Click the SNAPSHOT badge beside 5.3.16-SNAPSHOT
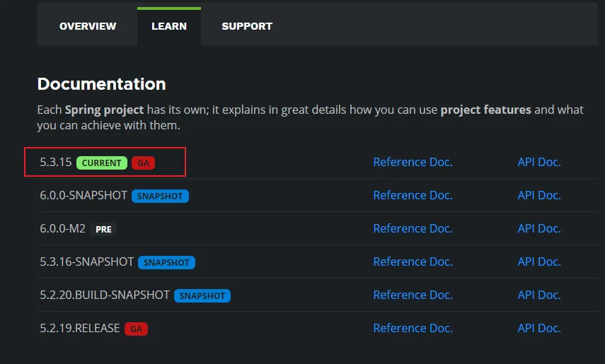The height and width of the screenshot is (364, 605). tap(166, 262)
